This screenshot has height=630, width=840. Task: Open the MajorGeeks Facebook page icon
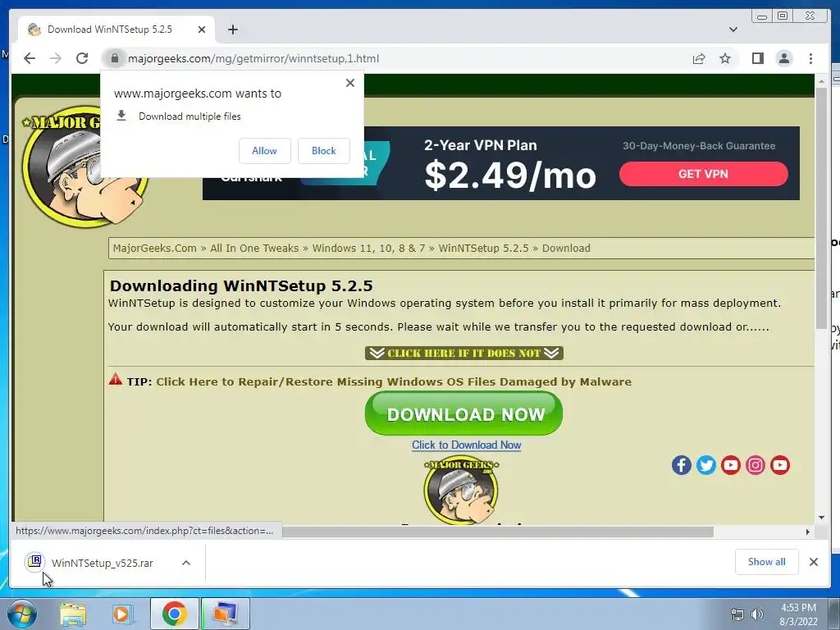(x=682, y=465)
